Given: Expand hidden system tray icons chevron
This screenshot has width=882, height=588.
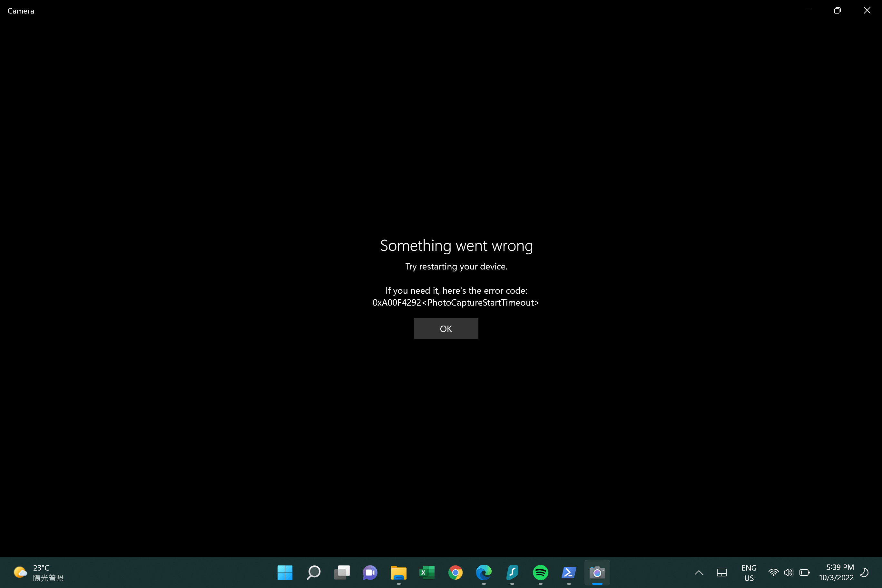Looking at the screenshot, I should click(699, 572).
